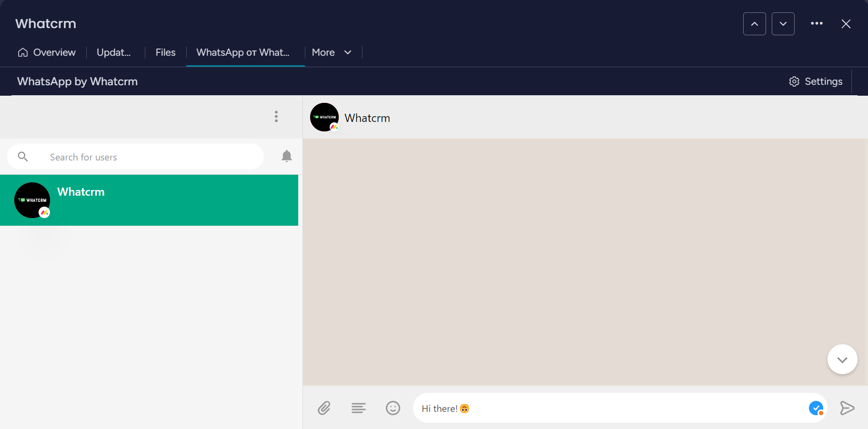Send the message with arrow icon
The image size is (868, 429).
coord(847,408)
